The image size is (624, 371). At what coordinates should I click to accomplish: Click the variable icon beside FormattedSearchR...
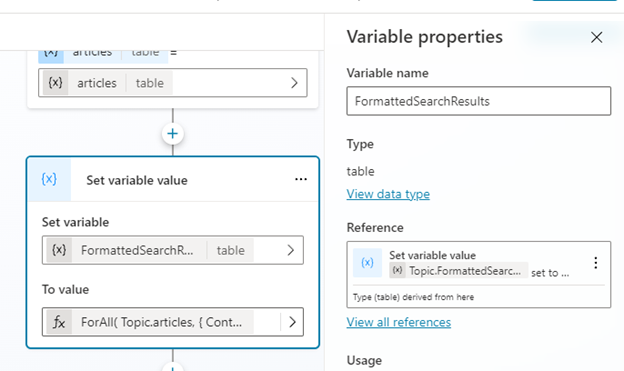(x=59, y=250)
